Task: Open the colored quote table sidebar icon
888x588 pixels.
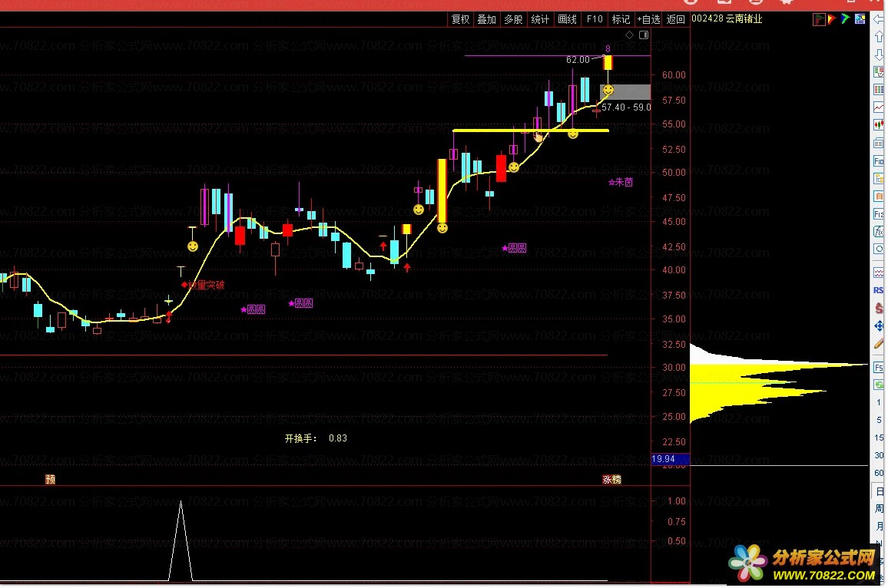Action: pyautogui.click(x=879, y=89)
